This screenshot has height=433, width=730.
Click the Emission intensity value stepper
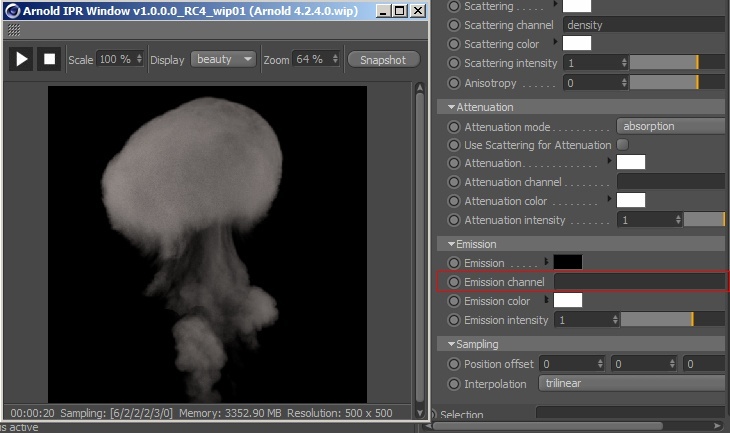615,319
